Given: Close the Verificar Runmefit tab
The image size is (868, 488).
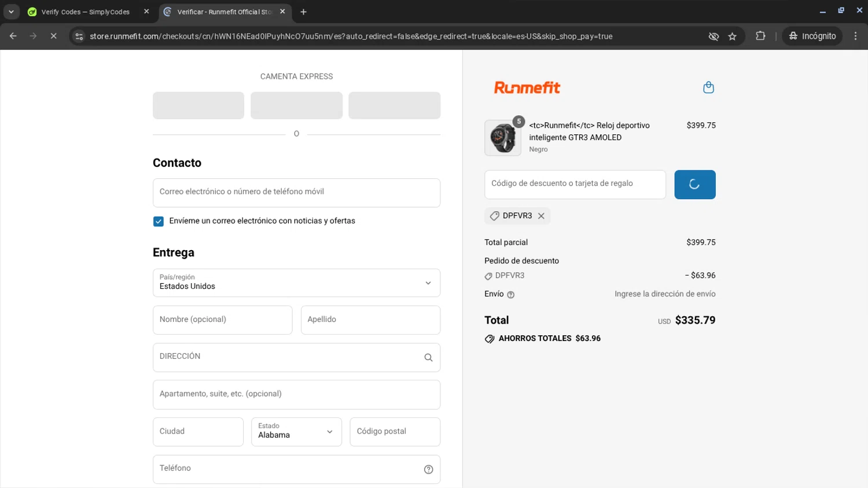Looking at the screenshot, I should [282, 12].
